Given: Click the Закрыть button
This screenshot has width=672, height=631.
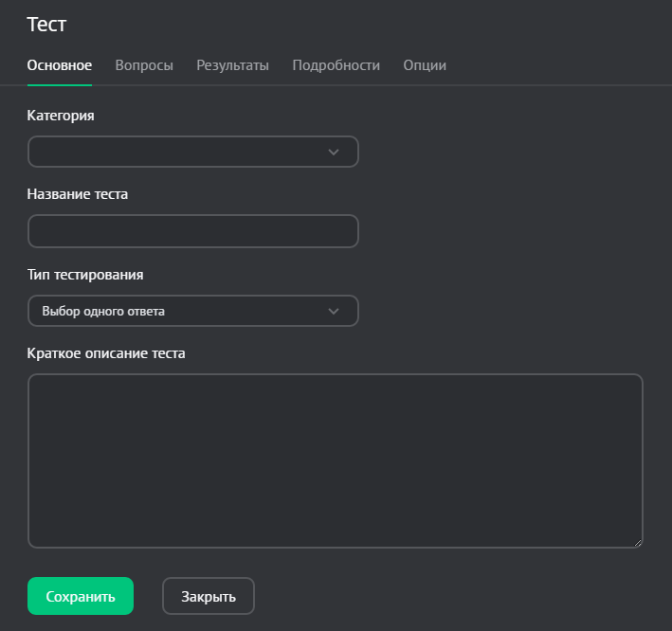Looking at the screenshot, I should [209, 597].
